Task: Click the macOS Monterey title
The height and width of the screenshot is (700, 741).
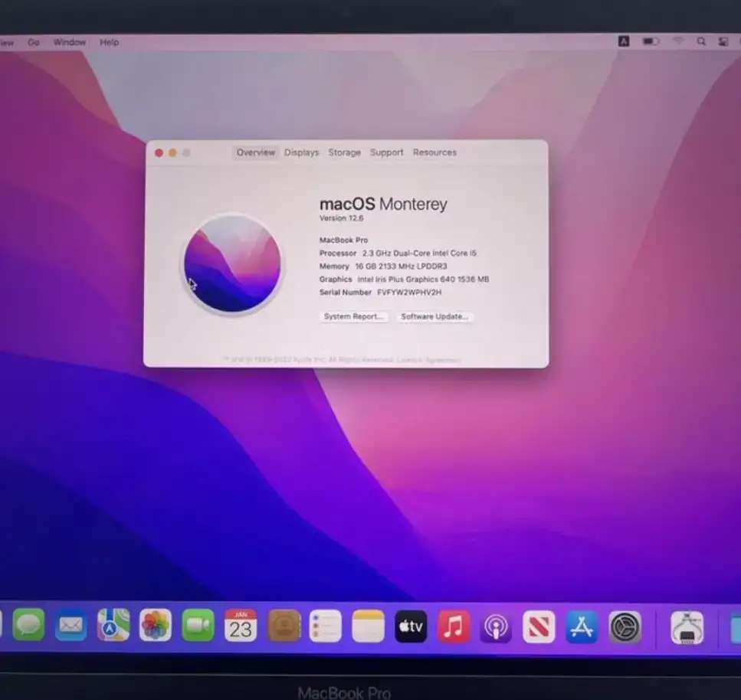Action: click(383, 204)
